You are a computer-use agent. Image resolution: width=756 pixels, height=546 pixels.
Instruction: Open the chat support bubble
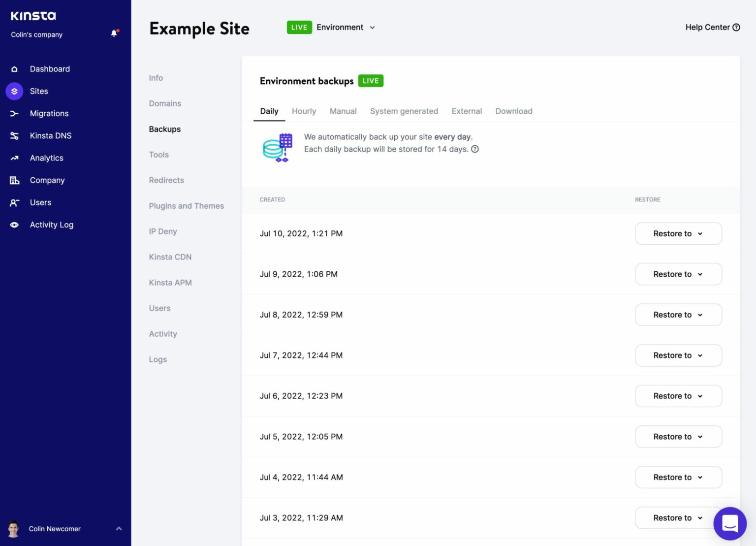729,523
